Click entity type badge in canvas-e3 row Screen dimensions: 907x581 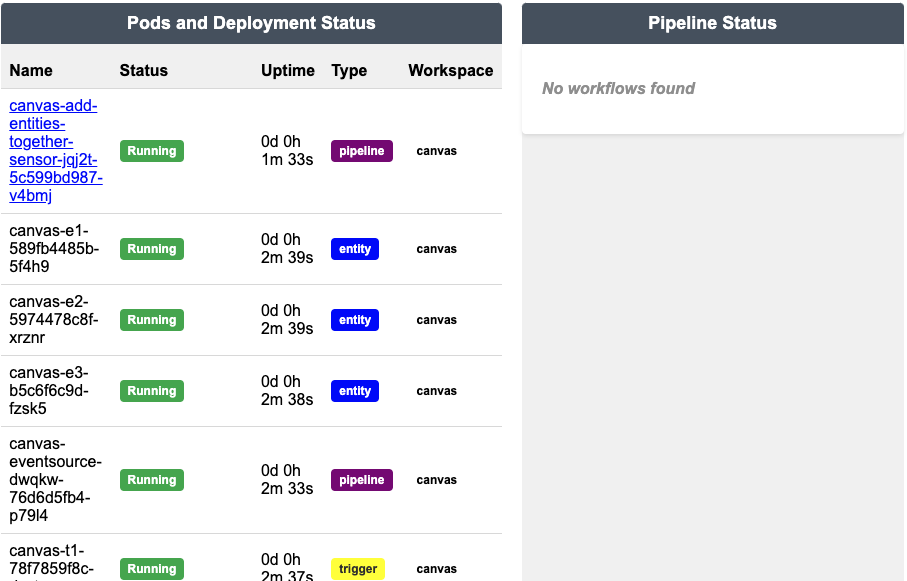[x=355, y=391]
